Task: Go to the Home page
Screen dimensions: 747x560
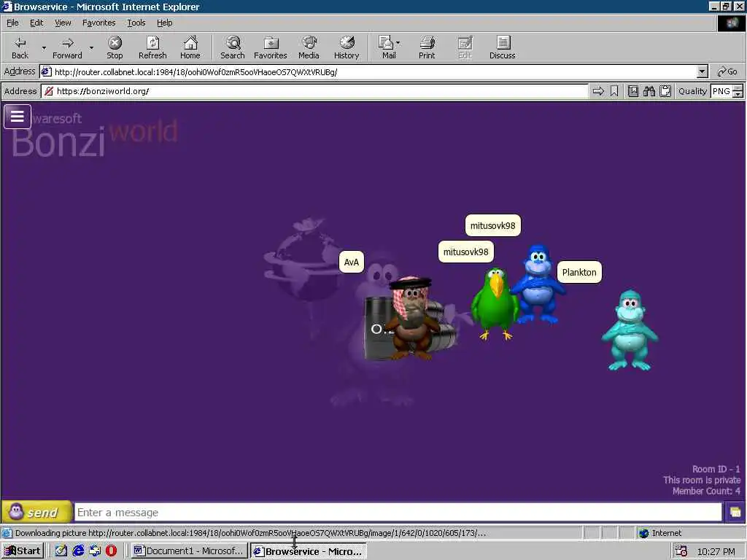Action: tap(190, 47)
